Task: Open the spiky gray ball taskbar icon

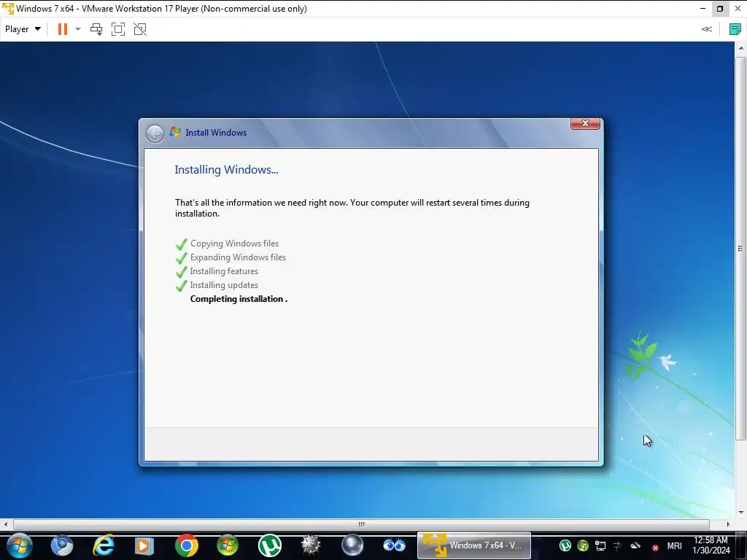Action: [x=311, y=545]
